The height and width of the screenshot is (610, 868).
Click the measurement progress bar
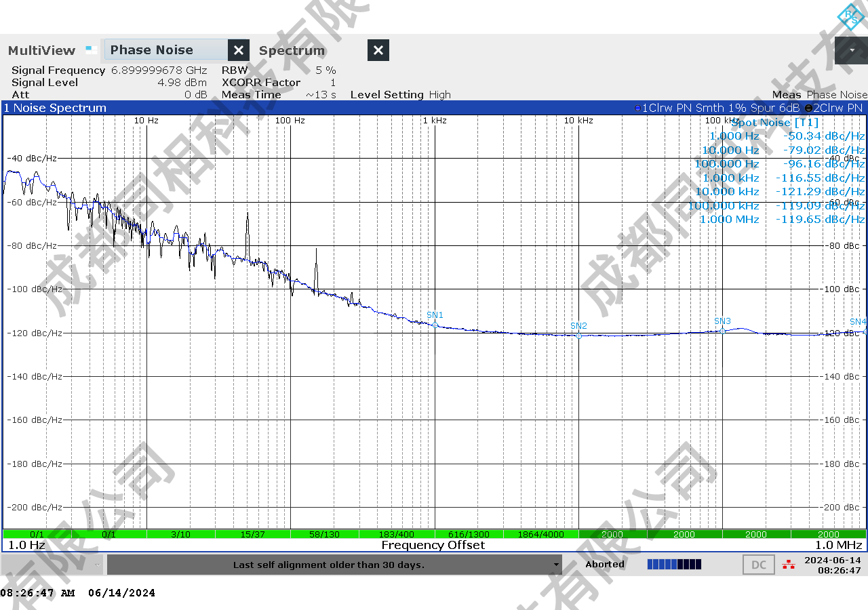[x=674, y=565]
